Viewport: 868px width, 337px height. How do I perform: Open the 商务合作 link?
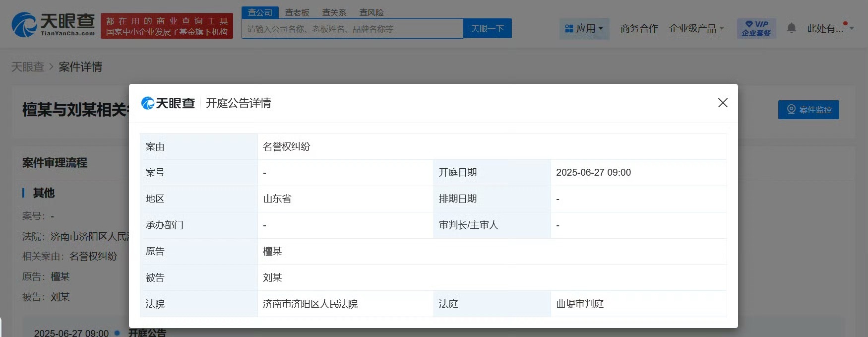point(639,29)
